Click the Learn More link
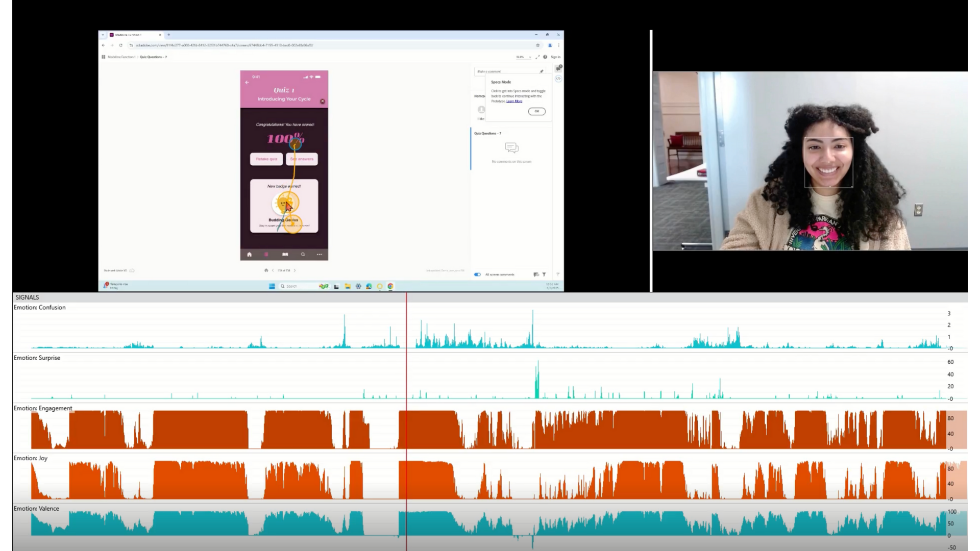The height and width of the screenshot is (551, 980). click(514, 101)
